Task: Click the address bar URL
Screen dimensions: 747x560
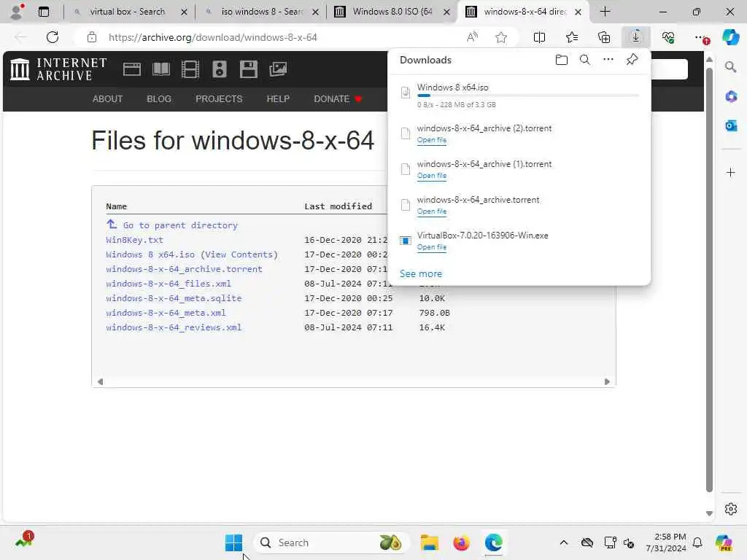Action: [x=212, y=37]
